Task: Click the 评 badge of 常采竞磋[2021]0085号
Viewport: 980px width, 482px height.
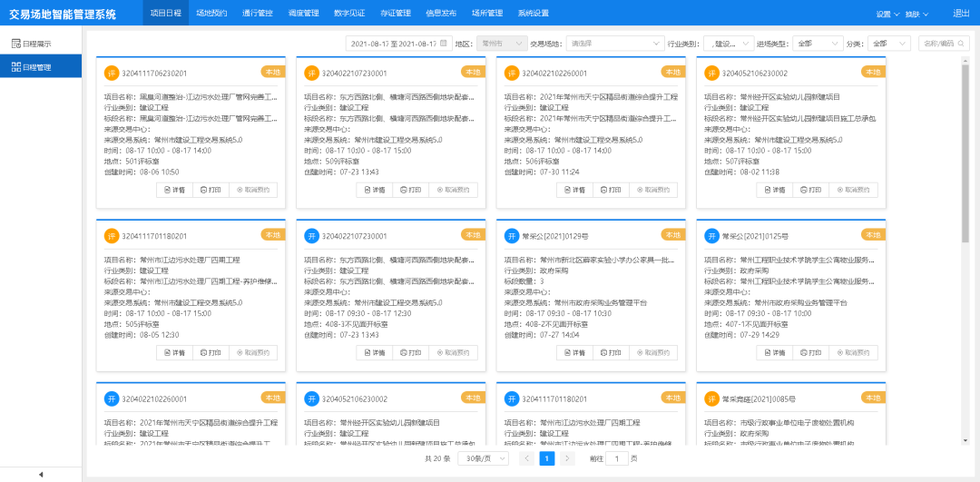Action: (711, 398)
